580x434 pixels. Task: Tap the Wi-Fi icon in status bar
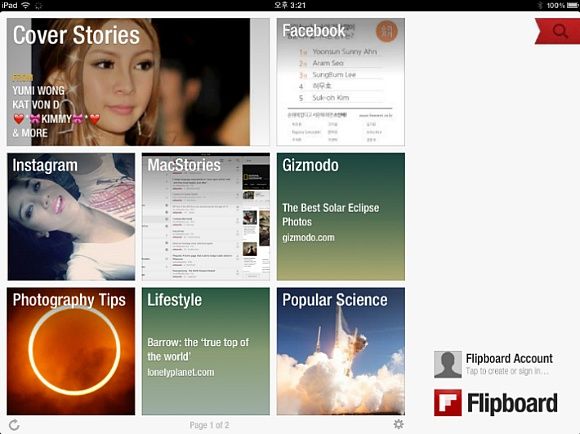[x=26, y=5]
